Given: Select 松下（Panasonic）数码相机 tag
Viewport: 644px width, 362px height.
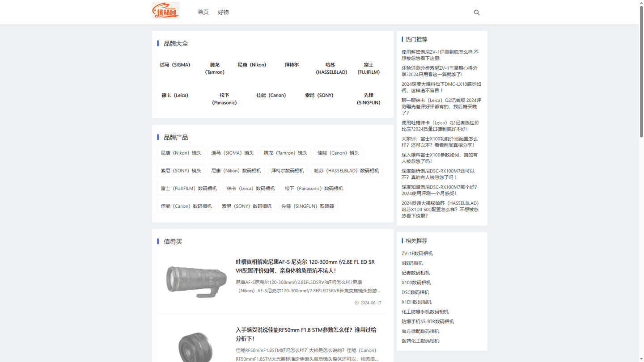Looking at the screenshot, I should (314, 189).
